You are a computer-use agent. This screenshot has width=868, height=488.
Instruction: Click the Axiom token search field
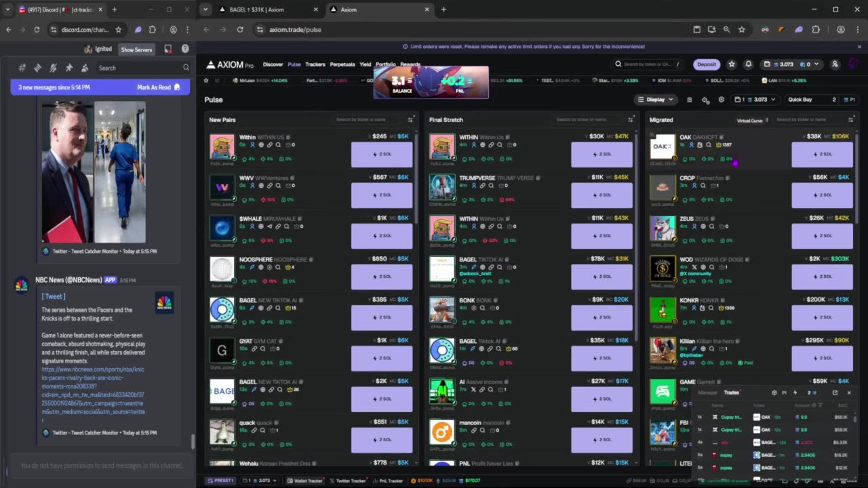pos(646,64)
